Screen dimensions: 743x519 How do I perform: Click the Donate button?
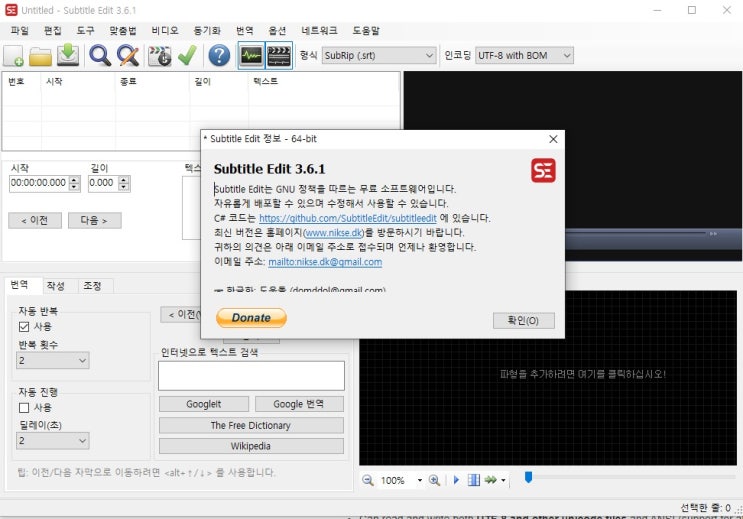(251, 318)
